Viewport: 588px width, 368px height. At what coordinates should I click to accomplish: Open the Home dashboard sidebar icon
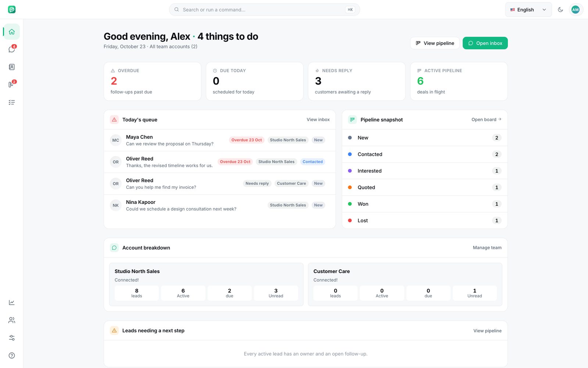[12, 32]
